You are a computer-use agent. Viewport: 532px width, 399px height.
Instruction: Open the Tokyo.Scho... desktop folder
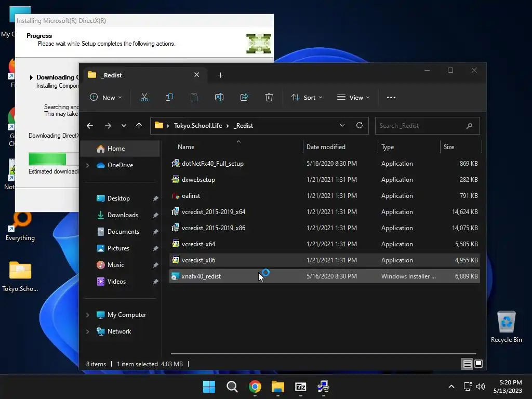(x=20, y=276)
